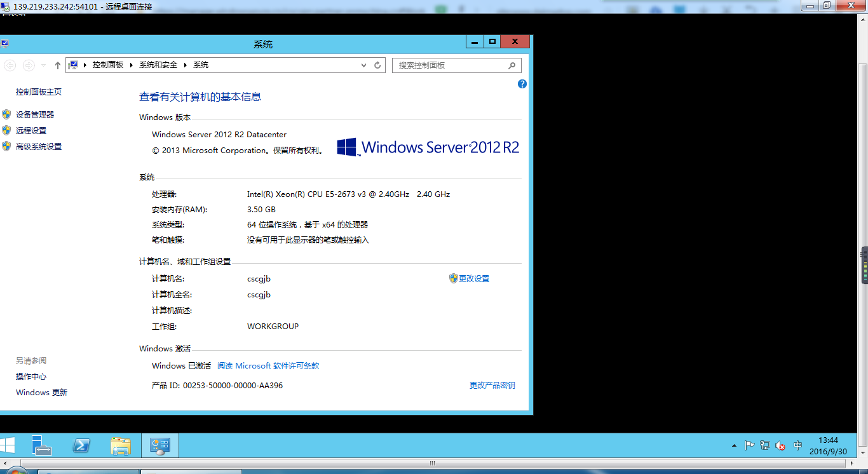Refresh the System page

point(377,65)
